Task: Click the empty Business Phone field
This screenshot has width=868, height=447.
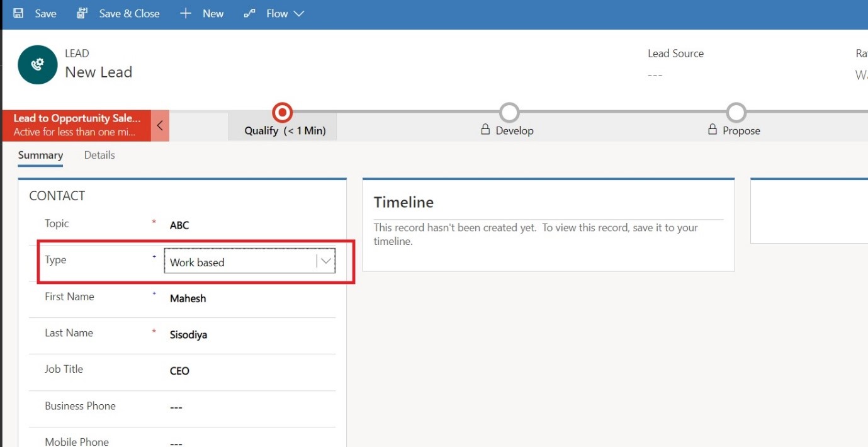Action: (x=249, y=407)
